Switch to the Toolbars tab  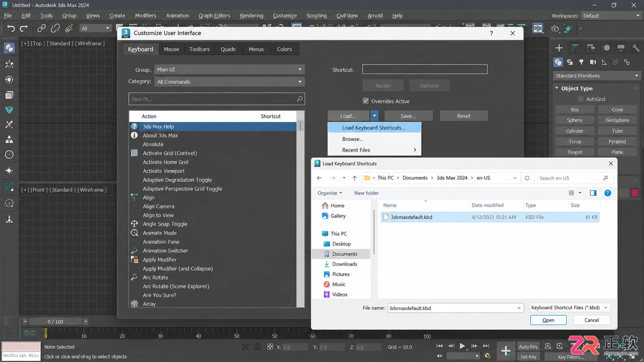coord(199,49)
